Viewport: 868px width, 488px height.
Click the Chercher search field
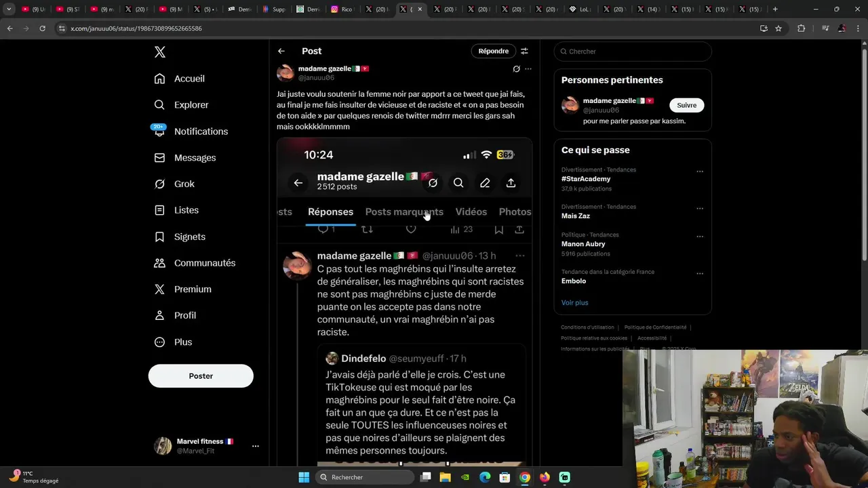pyautogui.click(x=633, y=52)
